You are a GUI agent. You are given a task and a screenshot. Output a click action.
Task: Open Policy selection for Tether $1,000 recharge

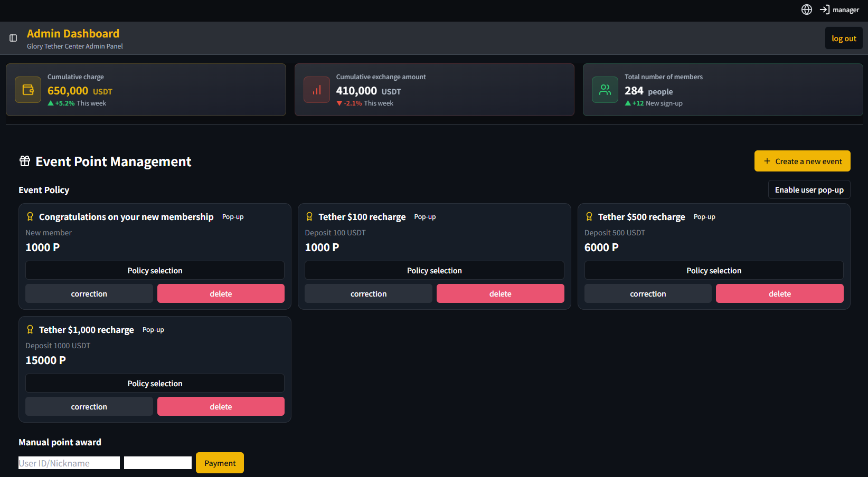coord(155,384)
